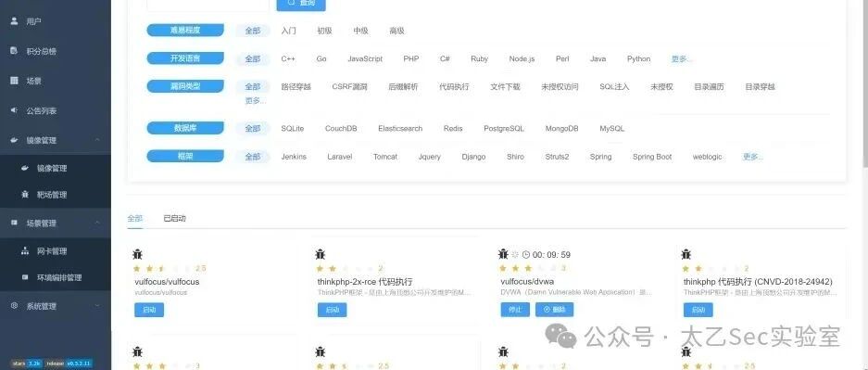The image size is (868, 370).
Task: Filter language by PHP
Action: point(411,58)
